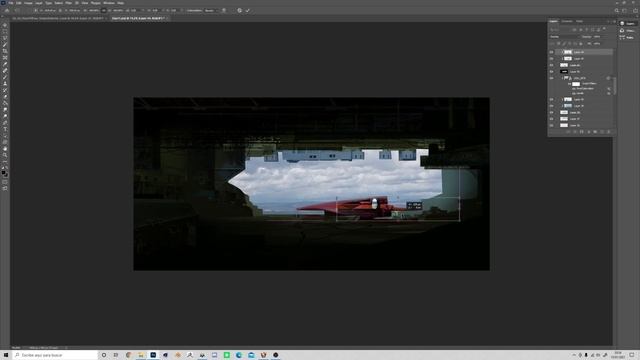Toggle Smart Filters visibility eye
The height and width of the screenshot is (360, 640).
(x=570, y=84)
